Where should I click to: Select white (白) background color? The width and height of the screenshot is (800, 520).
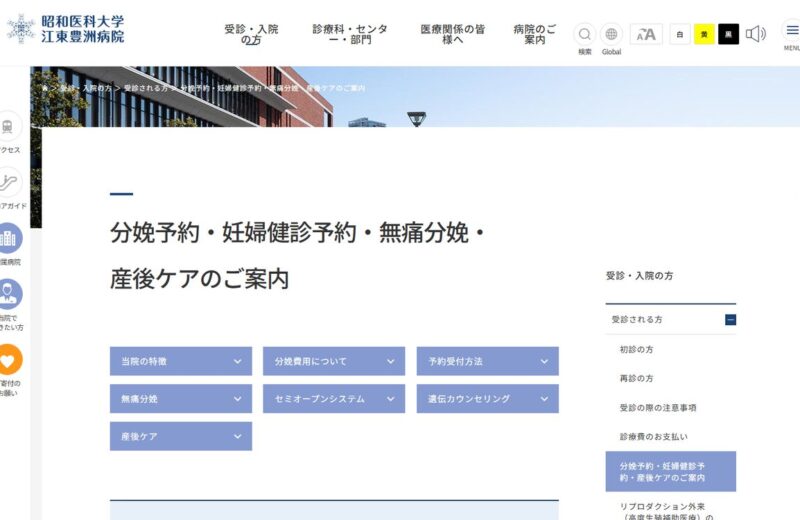tap(680, 34)
